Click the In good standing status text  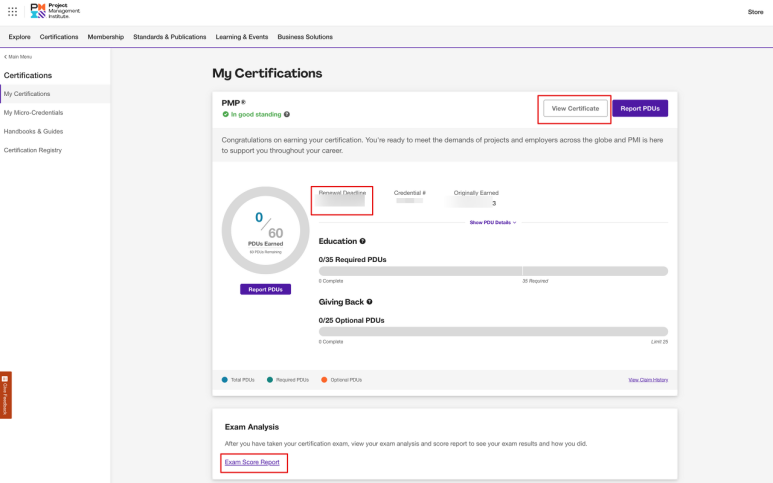pyautogui.click(x=256, y=114)
